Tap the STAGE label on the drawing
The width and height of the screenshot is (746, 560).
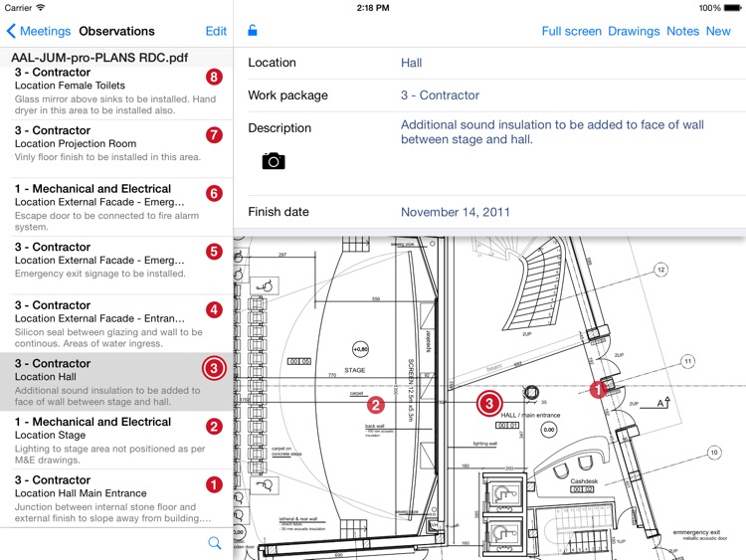[355, 370]
